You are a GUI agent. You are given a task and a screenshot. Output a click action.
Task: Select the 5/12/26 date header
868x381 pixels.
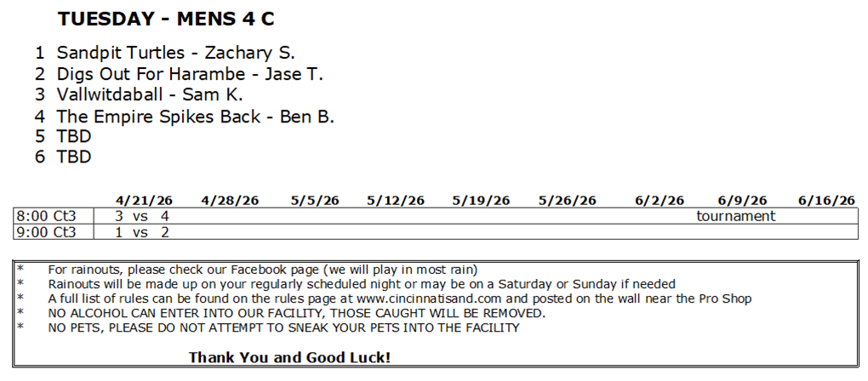click(396, 201)
